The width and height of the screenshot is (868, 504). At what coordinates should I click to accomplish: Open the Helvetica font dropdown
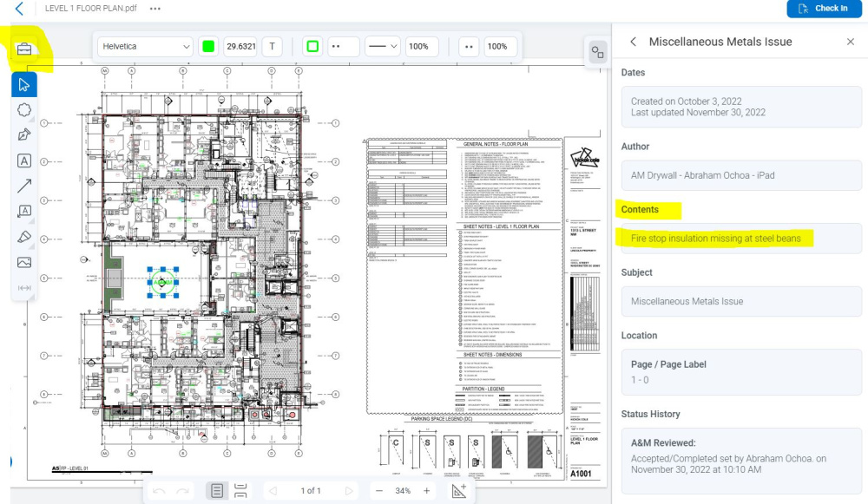point(145,47)
